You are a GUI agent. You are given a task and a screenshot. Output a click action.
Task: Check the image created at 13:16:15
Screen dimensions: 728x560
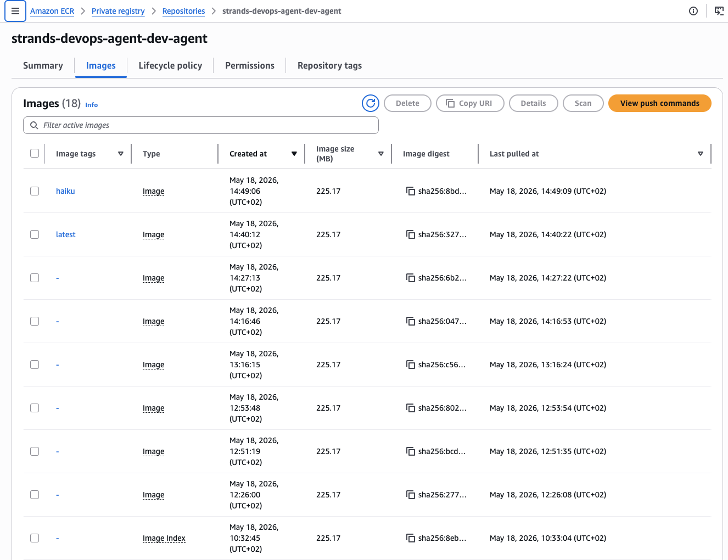[35, 365]
